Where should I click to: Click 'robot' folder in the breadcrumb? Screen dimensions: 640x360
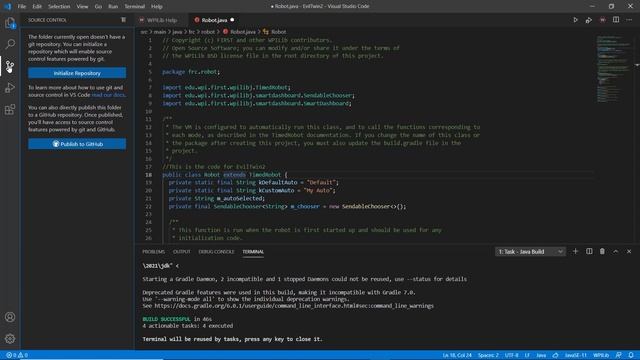click(208, 32)
